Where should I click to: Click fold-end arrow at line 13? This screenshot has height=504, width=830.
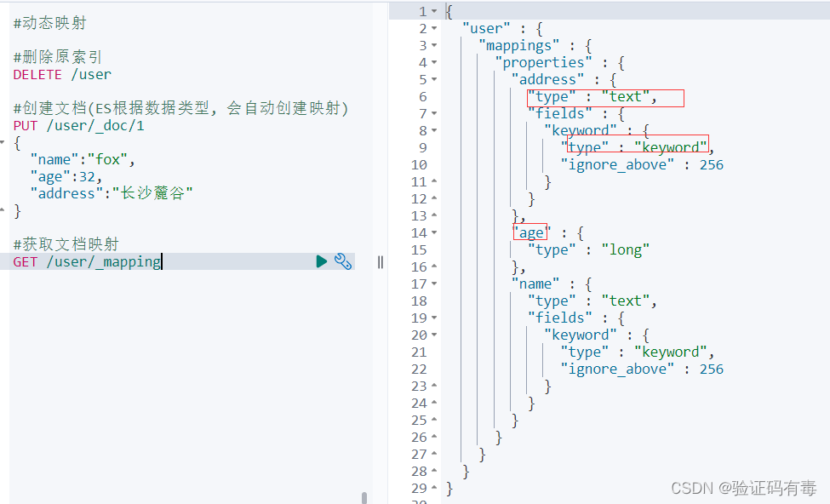coord(434,215)
